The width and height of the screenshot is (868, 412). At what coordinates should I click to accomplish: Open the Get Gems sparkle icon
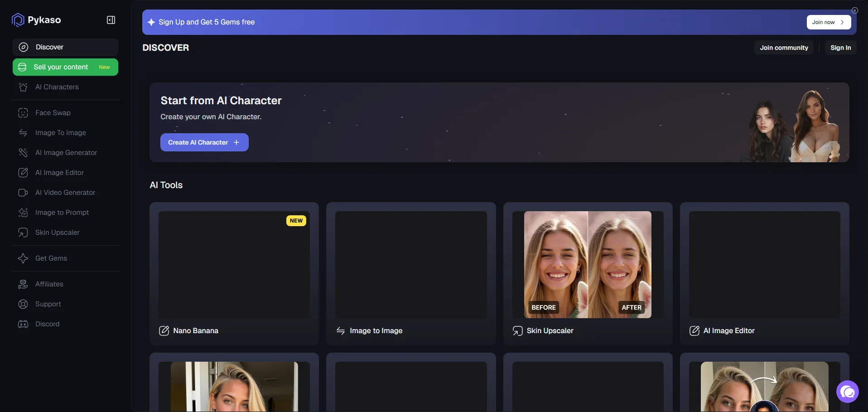click(23, 258)
